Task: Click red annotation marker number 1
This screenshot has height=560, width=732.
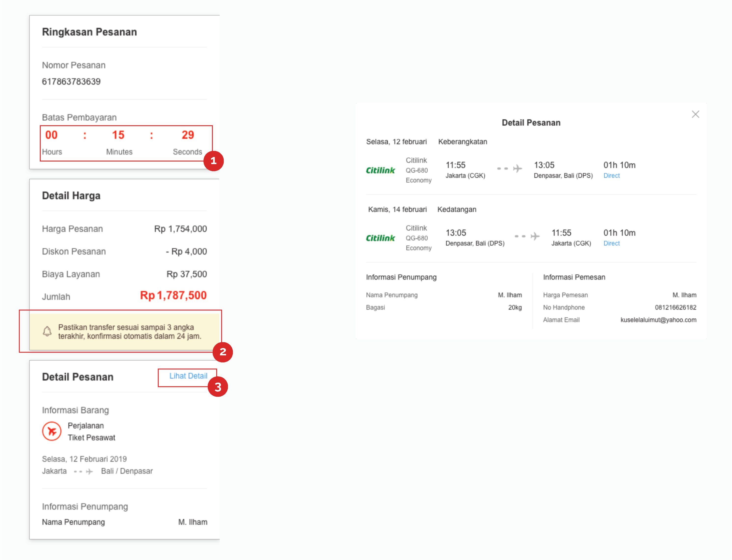Action: coord(214,161)
